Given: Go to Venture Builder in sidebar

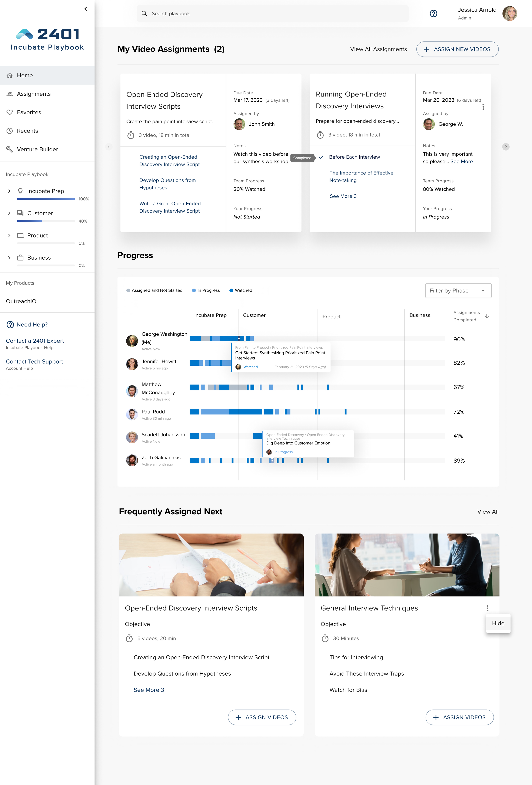Looking at the screenshot, I should click(x=37, y=149).
